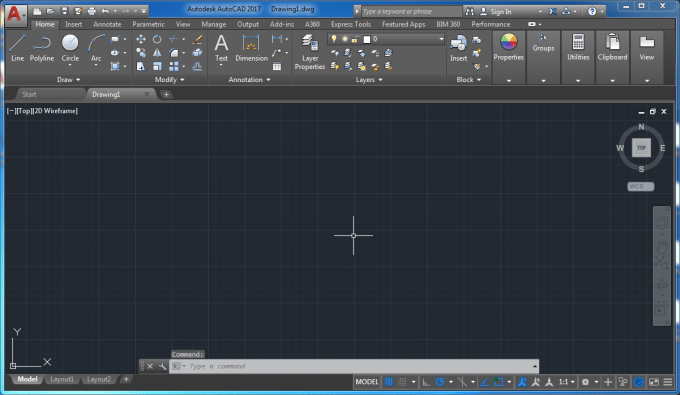Click the Insert block icon
The image size is (680, 395).
tap(458, 48)
